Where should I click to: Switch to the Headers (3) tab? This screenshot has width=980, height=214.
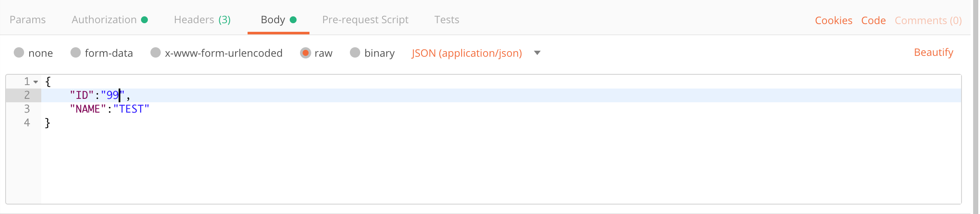coord(202,20)
